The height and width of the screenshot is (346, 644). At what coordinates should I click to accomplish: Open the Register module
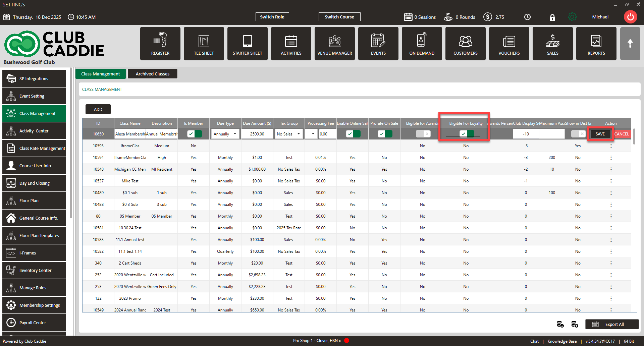click(160, 44)
